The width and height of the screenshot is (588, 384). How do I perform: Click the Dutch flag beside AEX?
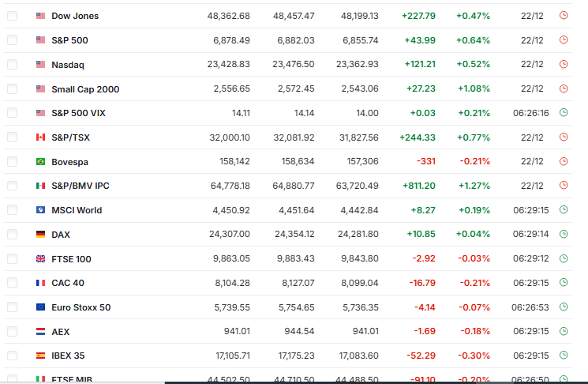coord(40,331)
